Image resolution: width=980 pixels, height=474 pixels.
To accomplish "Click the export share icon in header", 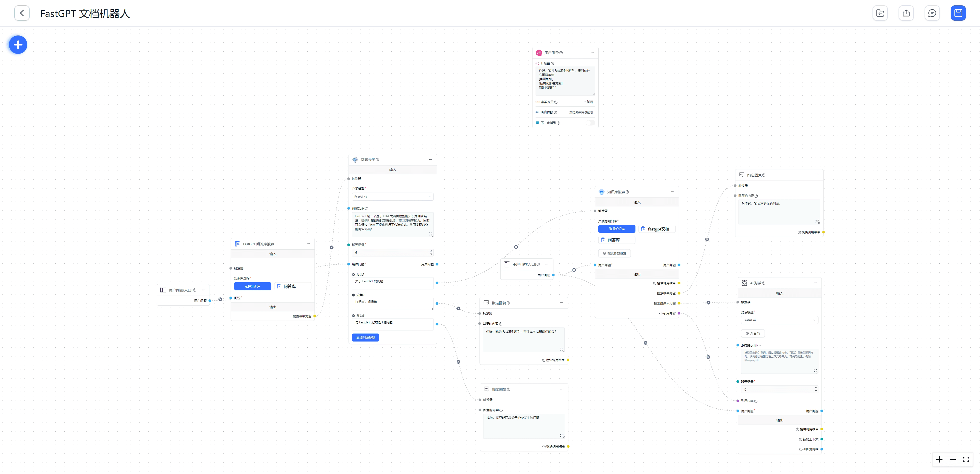I will [x=906, y=13].
